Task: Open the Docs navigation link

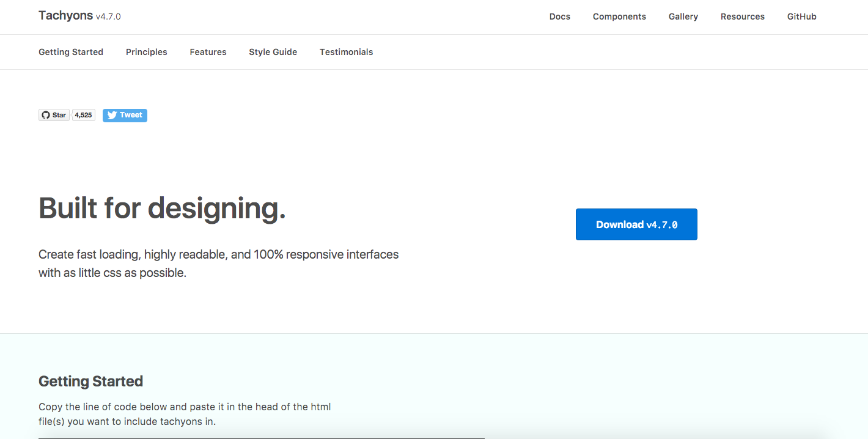Action: click(559, 17)
